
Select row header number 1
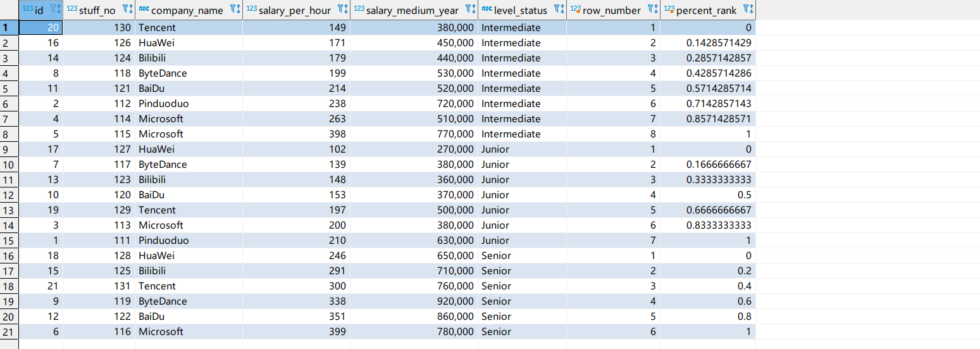click(9, 27)
